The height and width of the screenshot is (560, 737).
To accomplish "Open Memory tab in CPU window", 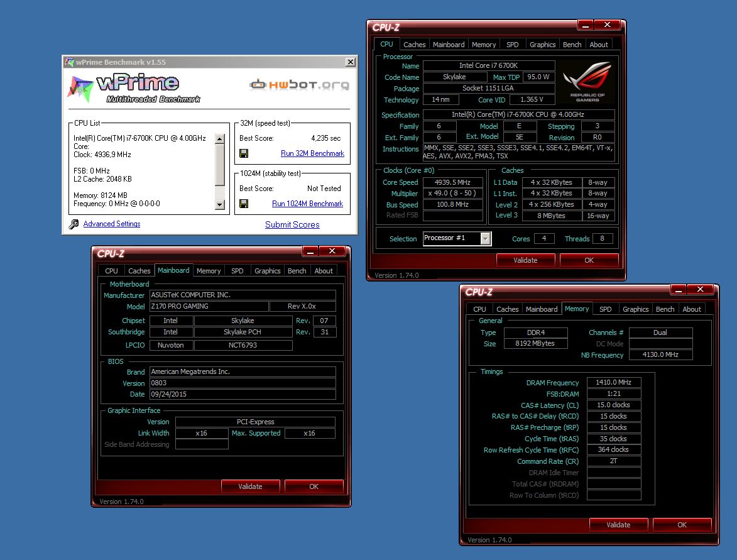I will (484, 45).
